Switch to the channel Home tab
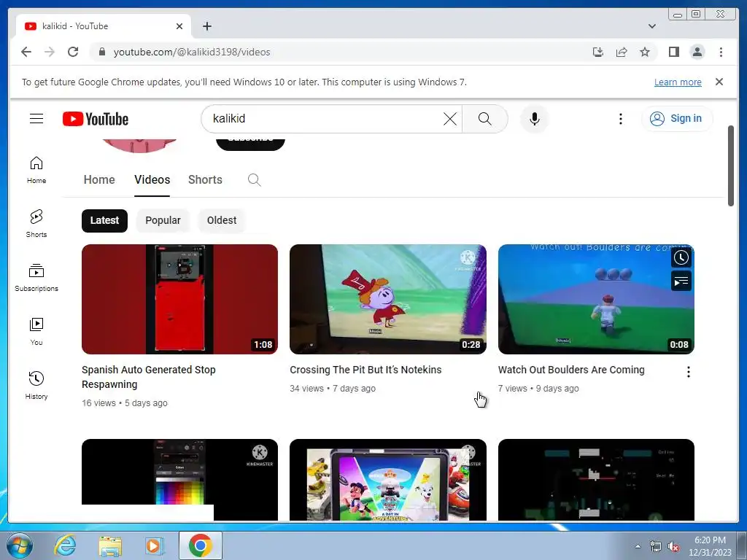 [x=99, y=179]
